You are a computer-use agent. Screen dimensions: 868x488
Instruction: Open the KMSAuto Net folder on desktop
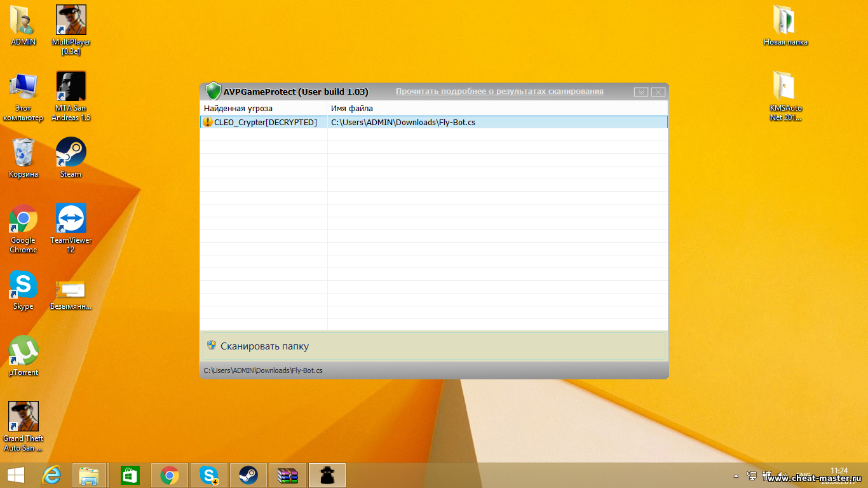[785, 91]
